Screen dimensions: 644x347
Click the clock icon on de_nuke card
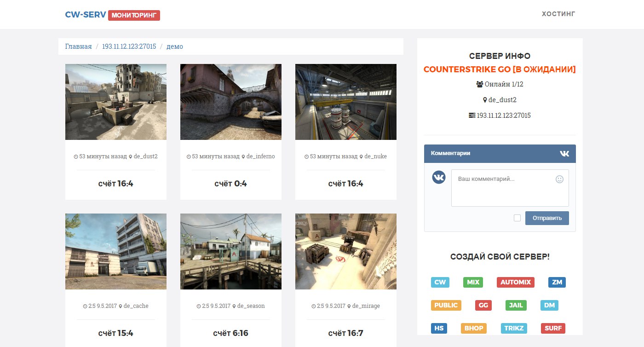pos(307,157)
